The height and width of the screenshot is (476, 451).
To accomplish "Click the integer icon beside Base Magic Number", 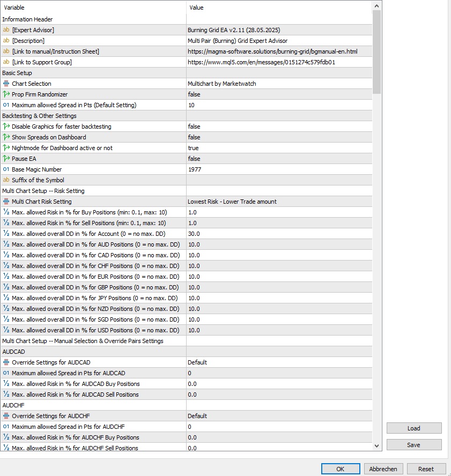I will 6,169.
